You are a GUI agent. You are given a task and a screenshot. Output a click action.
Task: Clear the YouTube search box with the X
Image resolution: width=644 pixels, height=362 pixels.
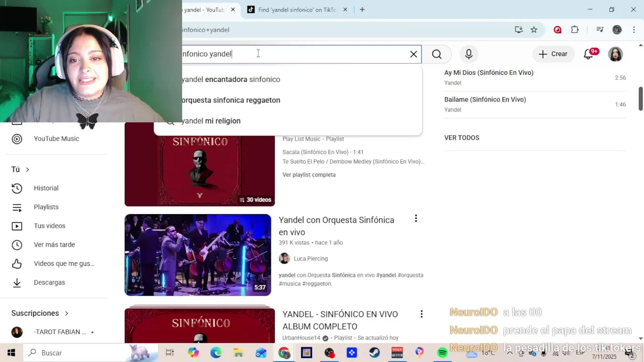414,54
